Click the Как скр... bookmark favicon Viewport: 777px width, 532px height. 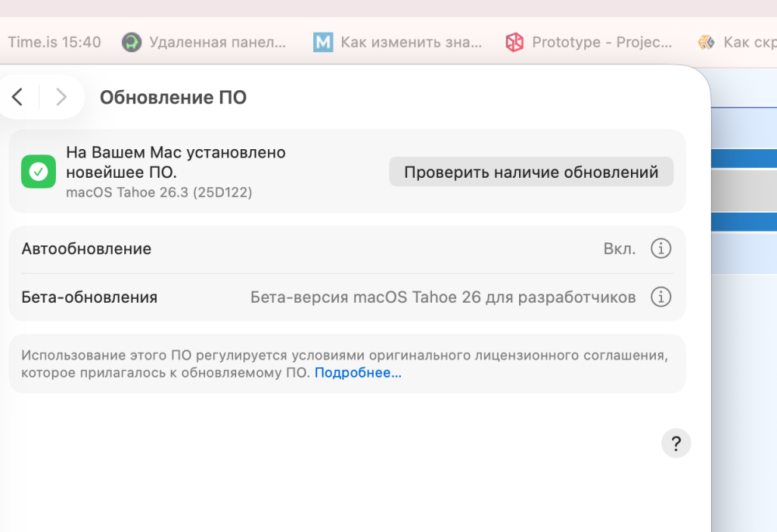pos(706,42)
